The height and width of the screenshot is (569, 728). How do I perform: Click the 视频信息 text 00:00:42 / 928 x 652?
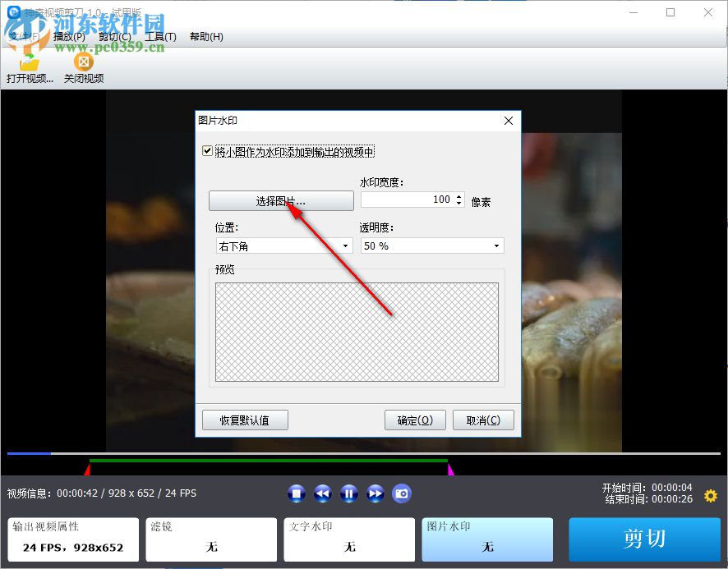tap(102, 493)
